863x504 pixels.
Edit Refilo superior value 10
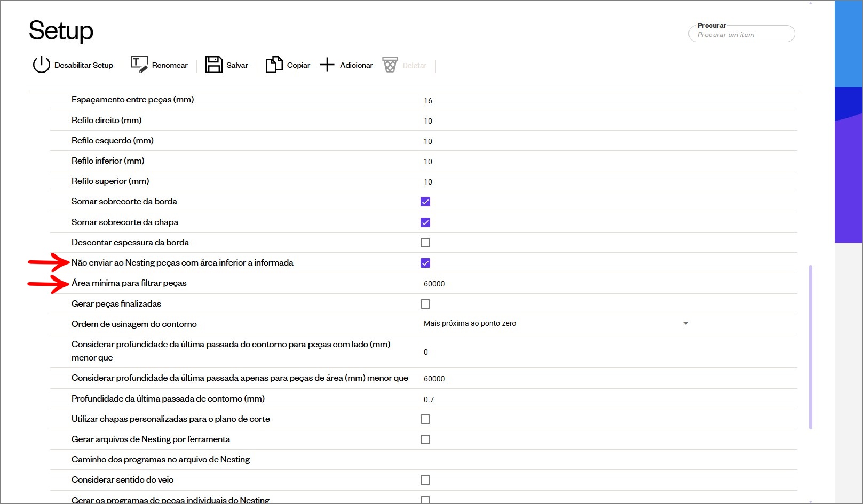(x=428, y=182)
